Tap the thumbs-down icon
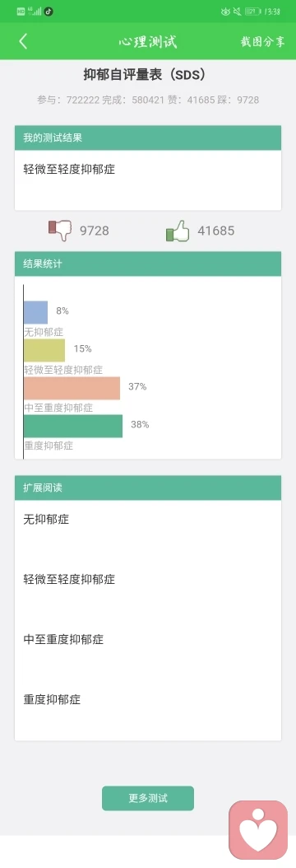This screenshot has width=296, height=868. [x=61, y=231]
